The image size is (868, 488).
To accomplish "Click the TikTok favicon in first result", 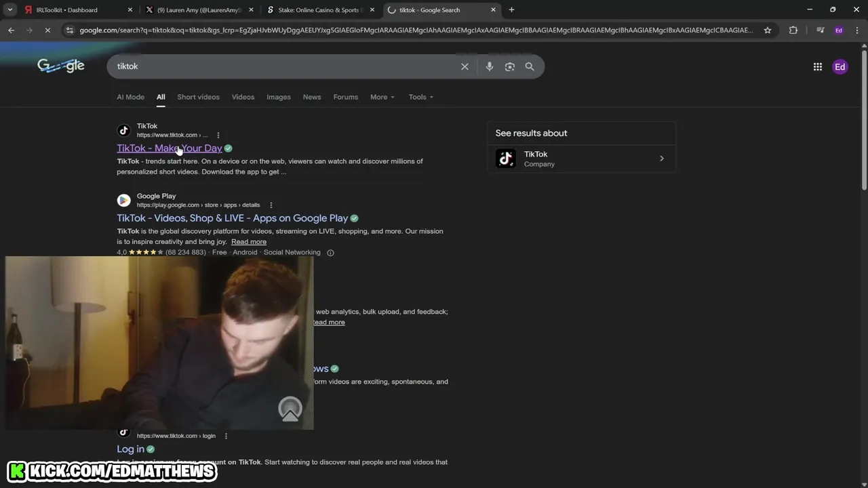I will coord(123,130).
